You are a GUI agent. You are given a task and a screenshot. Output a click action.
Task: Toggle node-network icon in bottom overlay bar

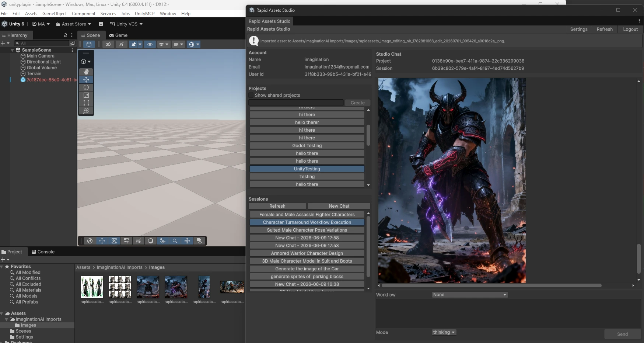point(187,241)
